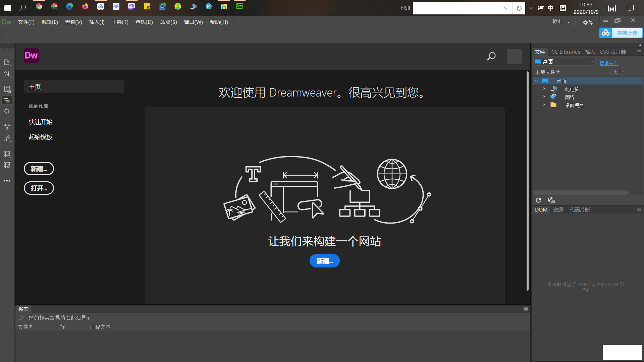Click the File Explorer taskbar icon
Image resolution: width=644 pixels, height=362 pixels.
224,6
